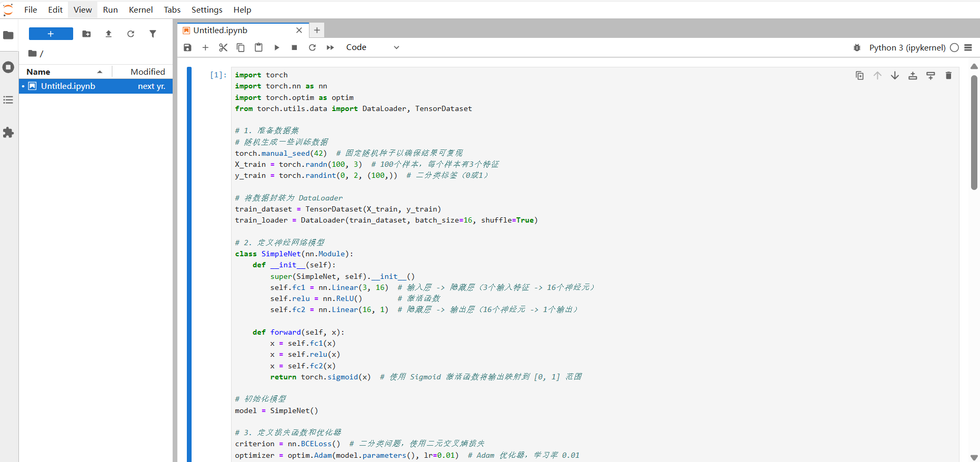Toggle the file browser filter
The image size is (980, 462).
click(x=153, y=34)
